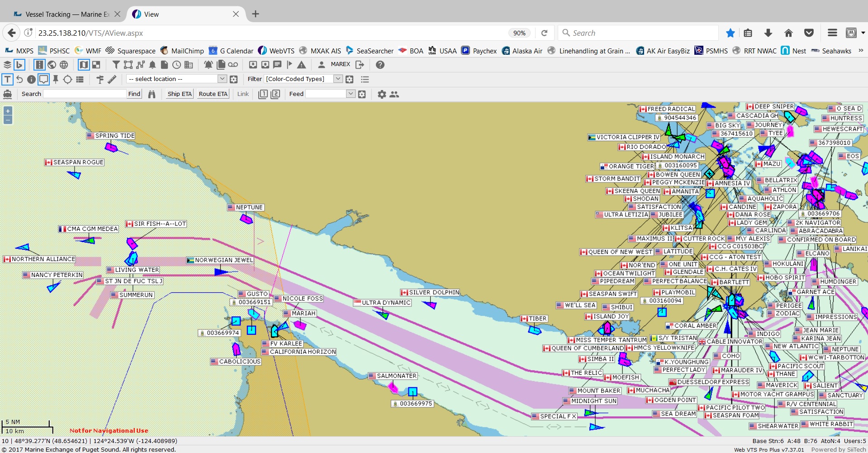
Task: Zoom in the map with plus
Action: pyautogui.click(x=8, y=111)
